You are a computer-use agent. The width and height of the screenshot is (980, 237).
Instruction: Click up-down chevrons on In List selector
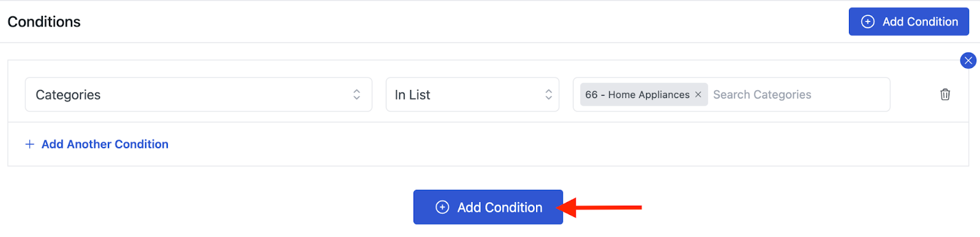(549, 94)
